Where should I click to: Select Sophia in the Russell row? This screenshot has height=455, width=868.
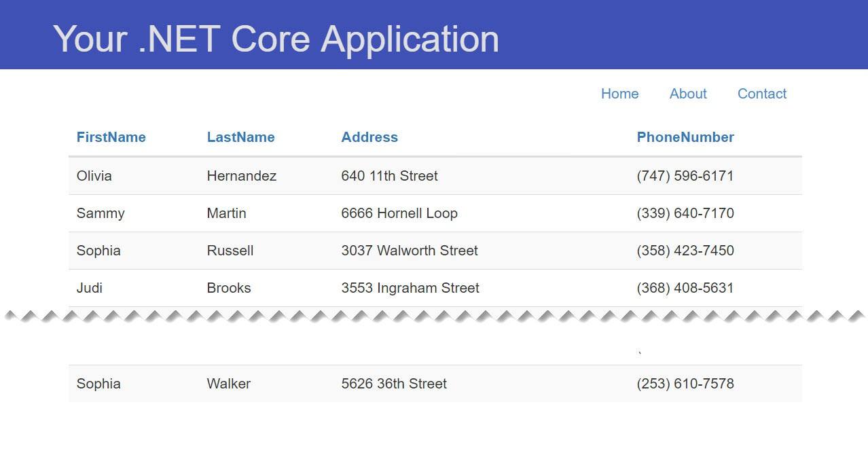pos(98,251)
